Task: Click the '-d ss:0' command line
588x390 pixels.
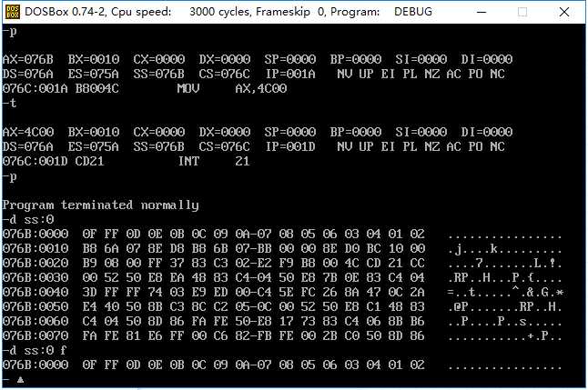Action: coord(28,219)
